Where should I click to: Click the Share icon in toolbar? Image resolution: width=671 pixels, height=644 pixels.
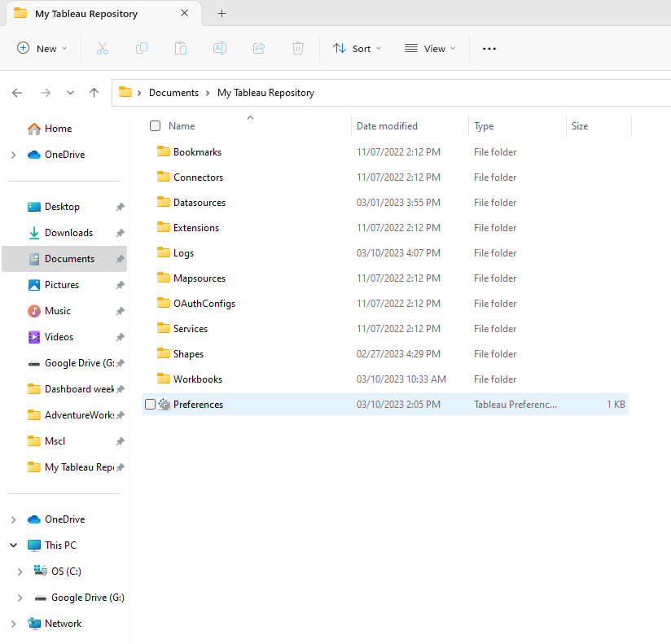[x=259, y=49]
